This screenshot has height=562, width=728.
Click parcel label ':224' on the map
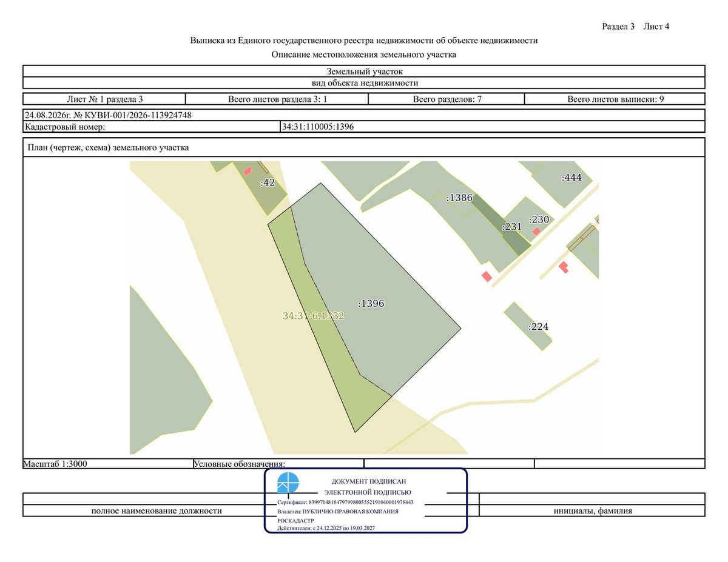coord(539,327)
